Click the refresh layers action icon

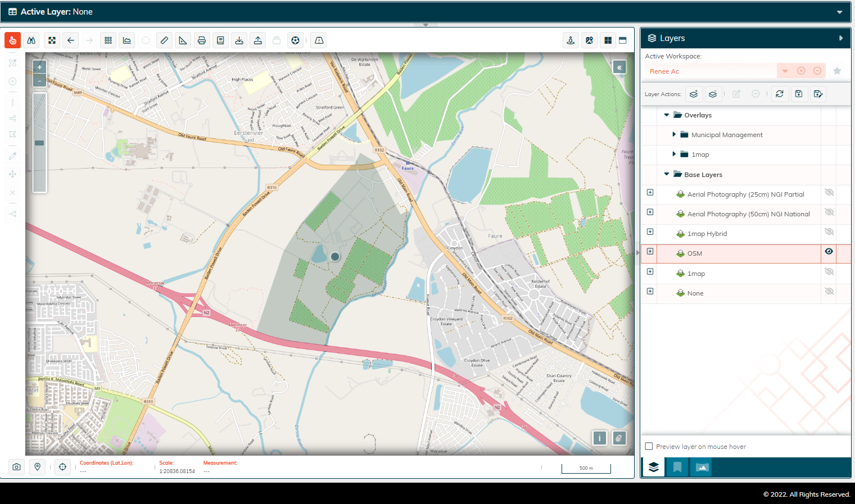coord(780,94)
